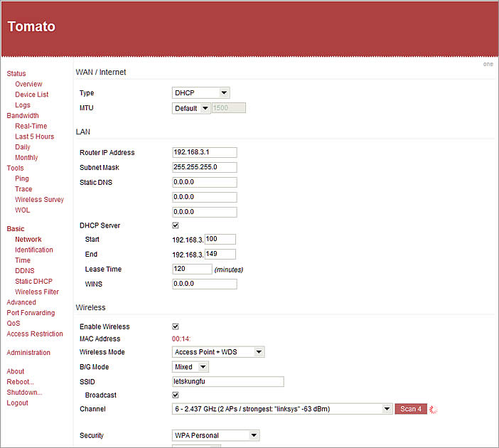Open the DDNS page
Viewport: 499px width, 448px height.
click(x=24, y=271)
